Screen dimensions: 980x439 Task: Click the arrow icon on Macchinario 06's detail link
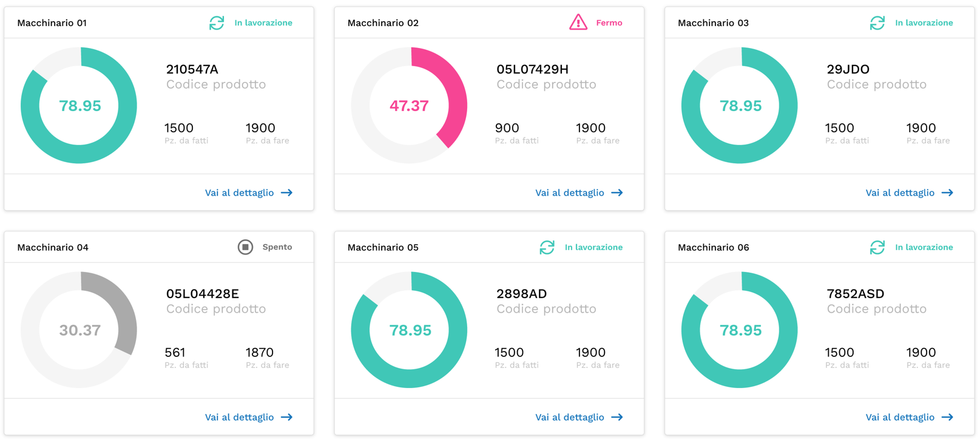point(947,417)
